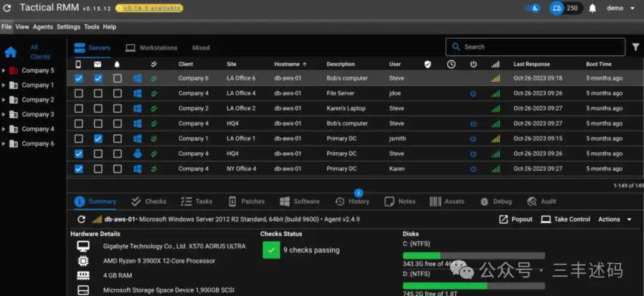The width and height of the screenshot is (644, 296).
Task: Open the Agents menu
Action: pos(43,27)
